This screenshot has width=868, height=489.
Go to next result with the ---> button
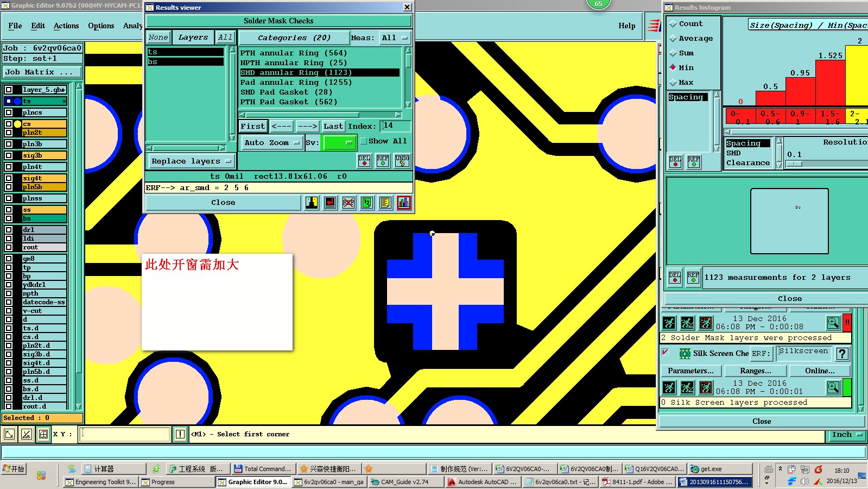tap(307, 127)
